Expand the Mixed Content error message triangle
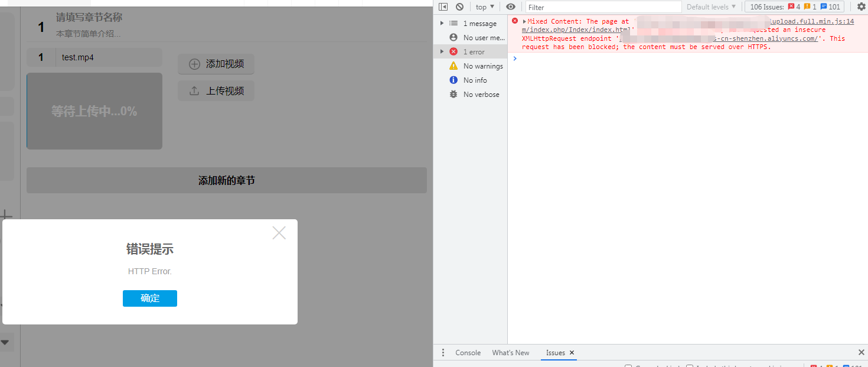This screenshot has width=868, height=367. tap(524, 21)
